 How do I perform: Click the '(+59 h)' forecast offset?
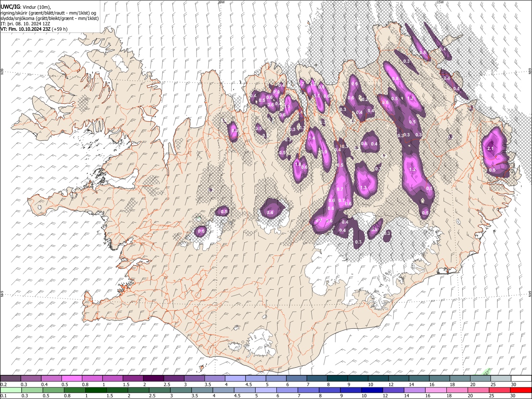click(60, 29)
